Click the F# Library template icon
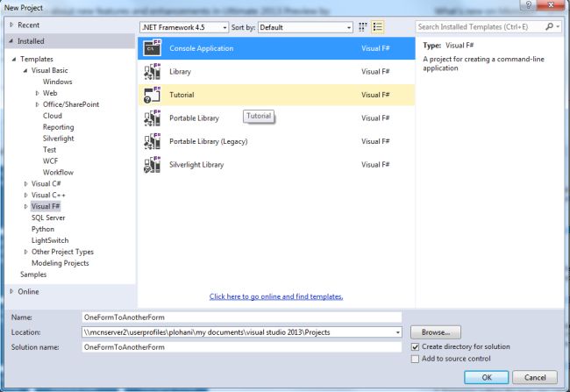 pos(152,71)
